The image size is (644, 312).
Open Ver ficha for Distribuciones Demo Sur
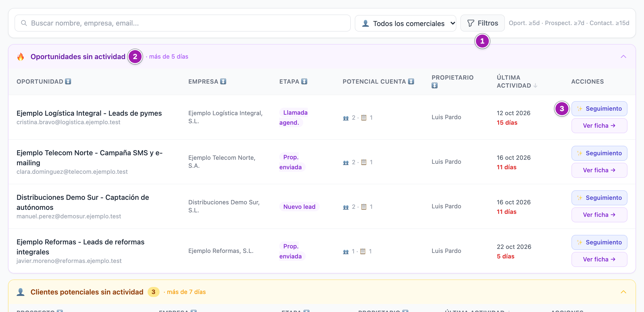[x=599, y=215]
